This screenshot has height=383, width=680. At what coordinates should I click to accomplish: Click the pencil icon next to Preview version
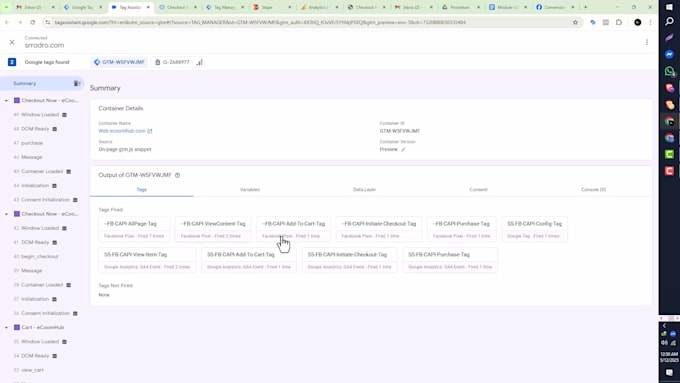click(403, 150)
